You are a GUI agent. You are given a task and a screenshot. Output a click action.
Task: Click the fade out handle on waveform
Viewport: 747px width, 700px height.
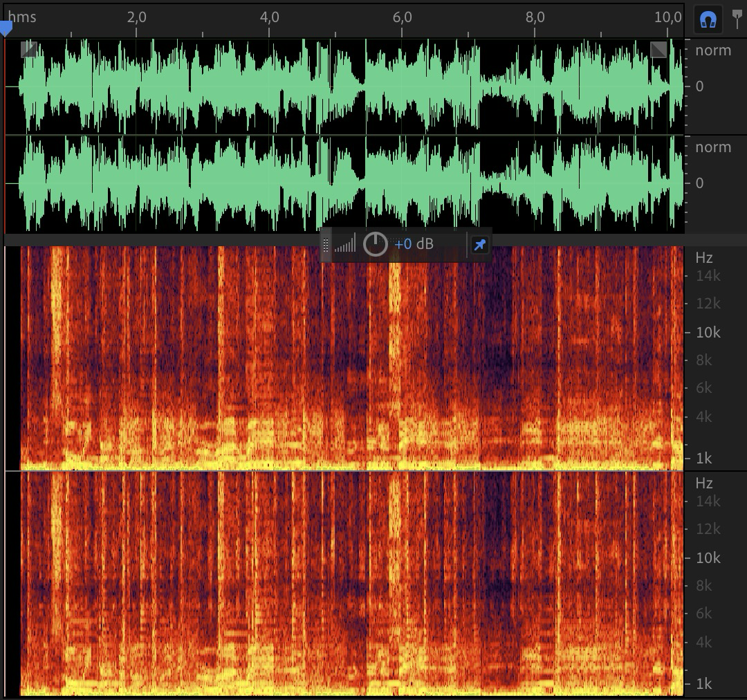click(658, 49)
